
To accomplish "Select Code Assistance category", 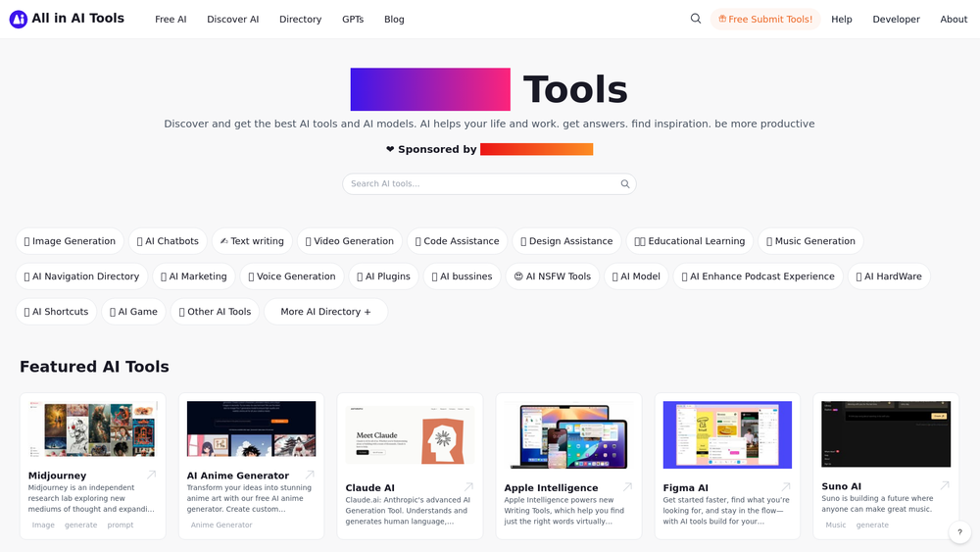I will (457, 241).
